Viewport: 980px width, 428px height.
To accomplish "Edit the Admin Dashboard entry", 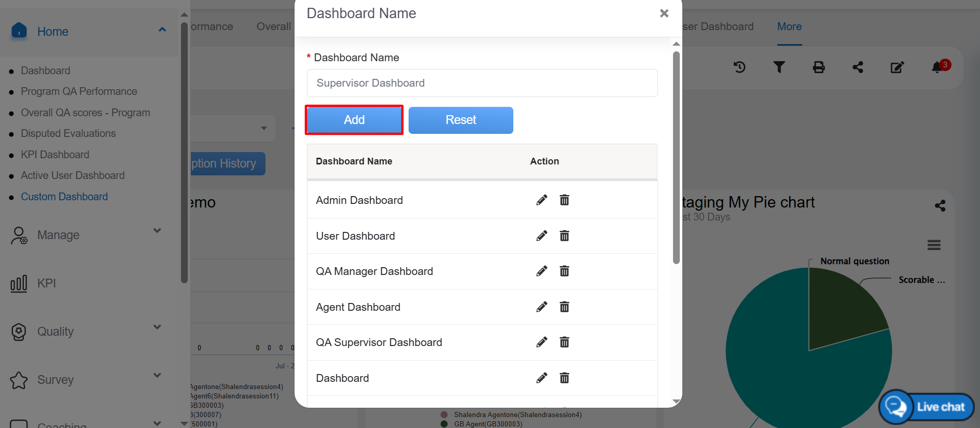I will point(541,200).
